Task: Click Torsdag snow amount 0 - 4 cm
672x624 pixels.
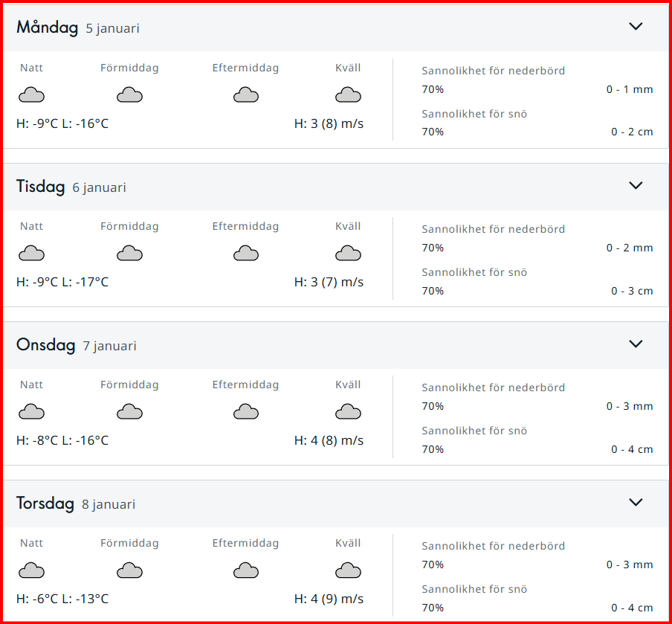Action: (x=632, y=608)
